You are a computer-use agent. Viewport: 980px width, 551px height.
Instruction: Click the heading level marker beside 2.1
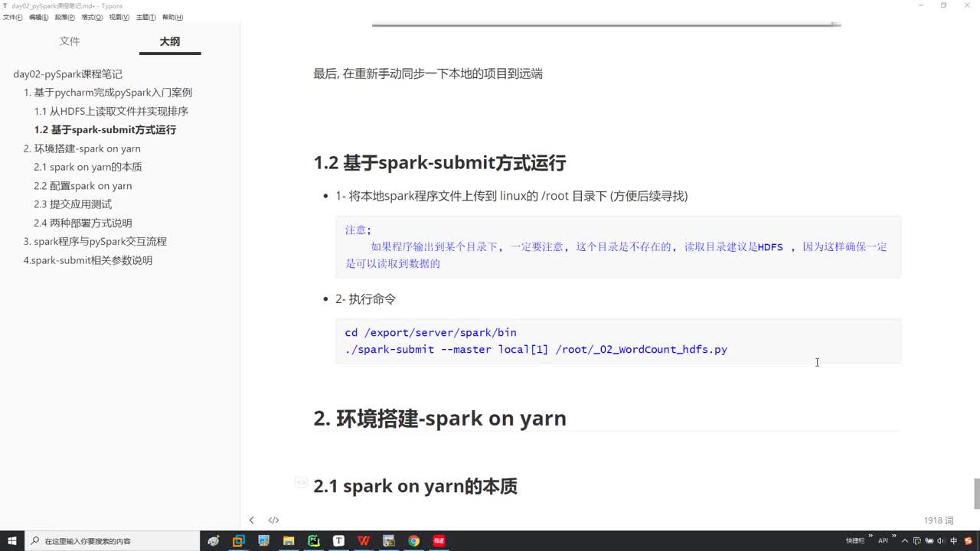[x=302, y=482]
